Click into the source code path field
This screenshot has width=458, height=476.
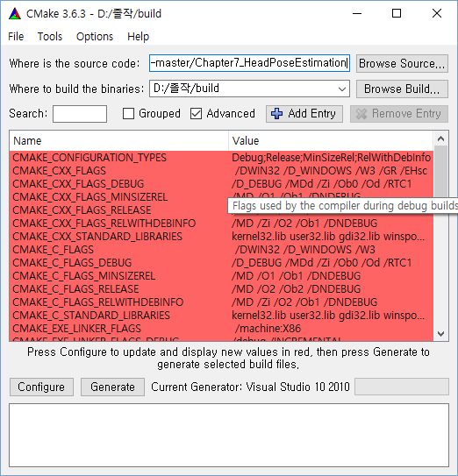coord(249,63)
